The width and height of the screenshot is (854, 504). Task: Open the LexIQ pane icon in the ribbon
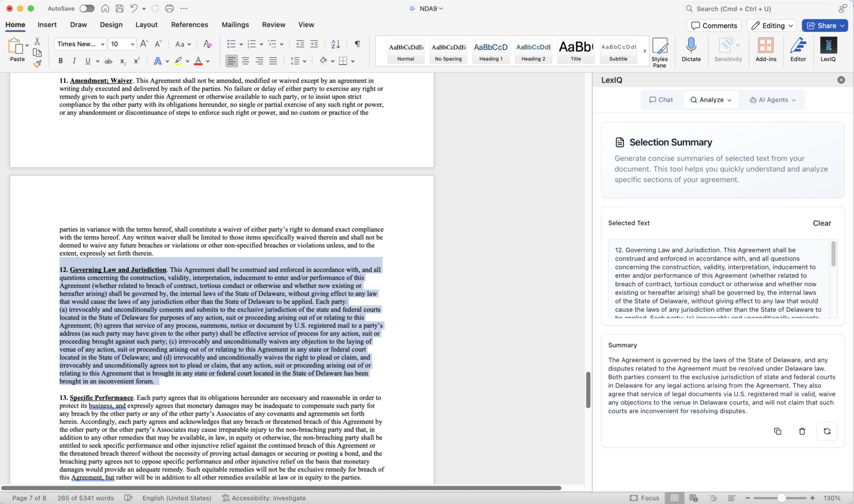[828, 51]
